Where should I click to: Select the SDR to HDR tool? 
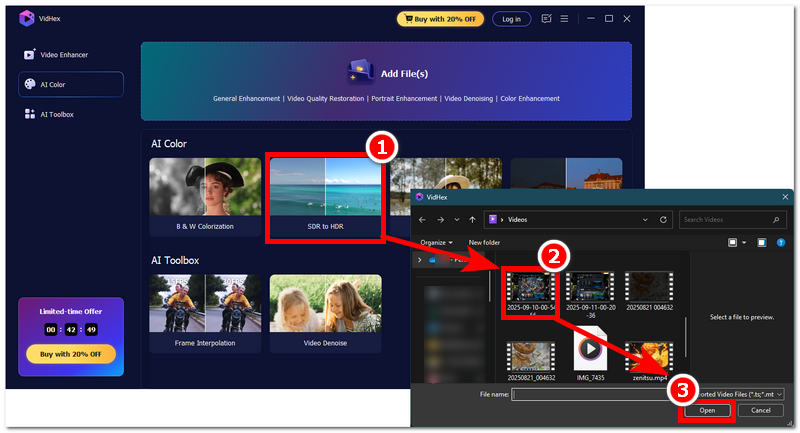(325, 199)
